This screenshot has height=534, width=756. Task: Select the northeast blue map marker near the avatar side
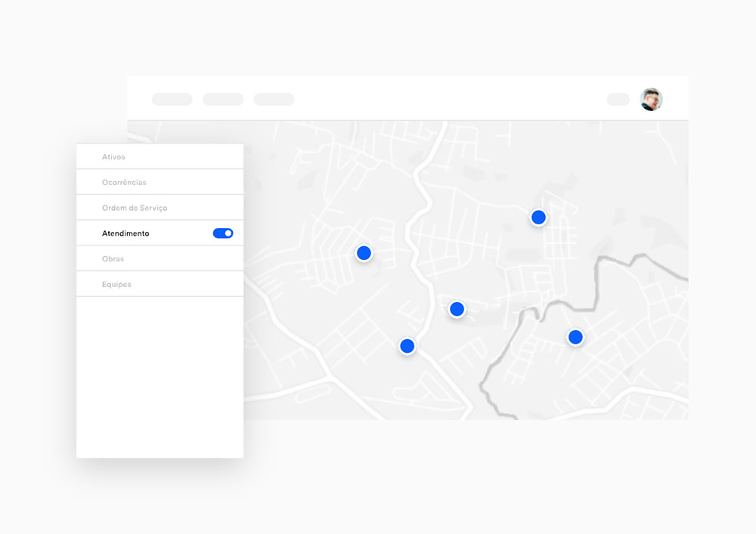point(538,218)
